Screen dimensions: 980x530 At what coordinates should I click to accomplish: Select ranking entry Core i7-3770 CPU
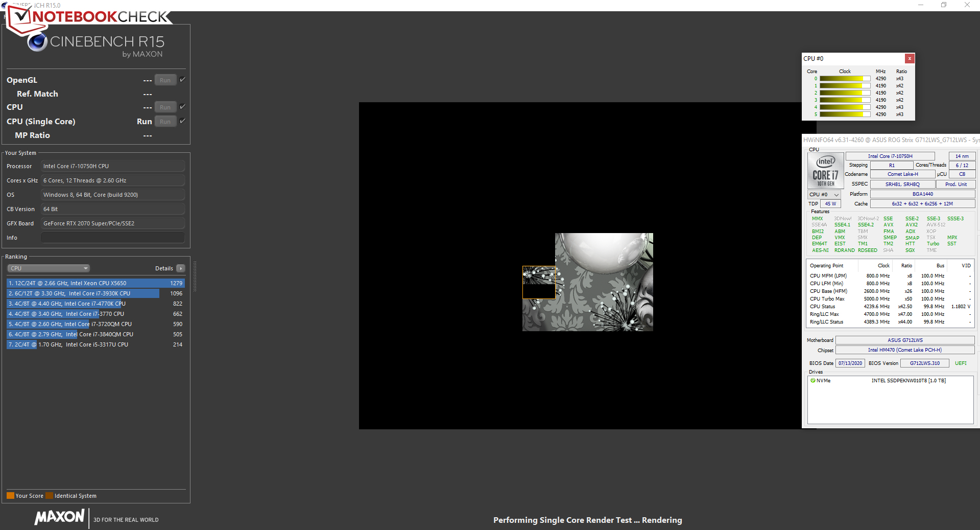95,314
